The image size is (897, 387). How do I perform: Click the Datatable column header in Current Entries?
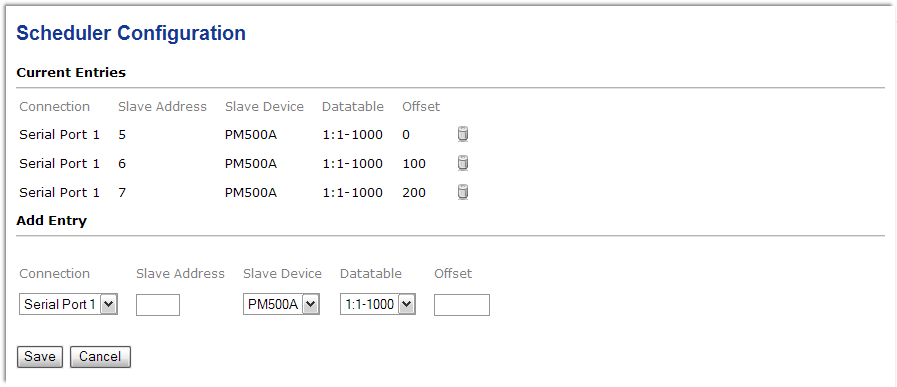pyautogui.click(x=352, y=106)
